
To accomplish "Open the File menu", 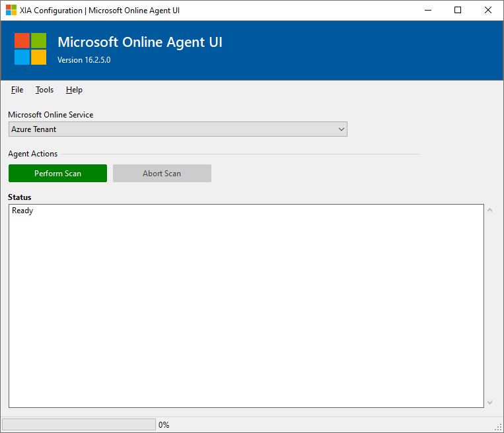I will [x=17, y=90].
